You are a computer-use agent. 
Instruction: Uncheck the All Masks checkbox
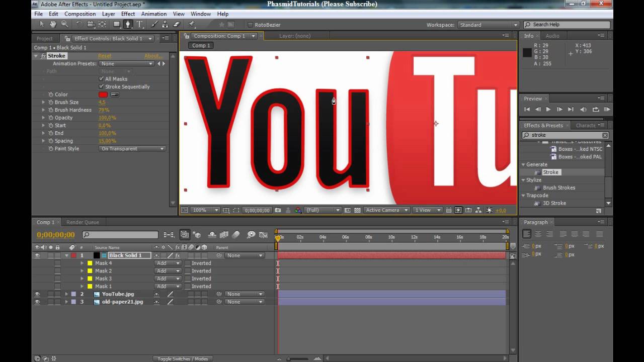[x=102, y=79]
